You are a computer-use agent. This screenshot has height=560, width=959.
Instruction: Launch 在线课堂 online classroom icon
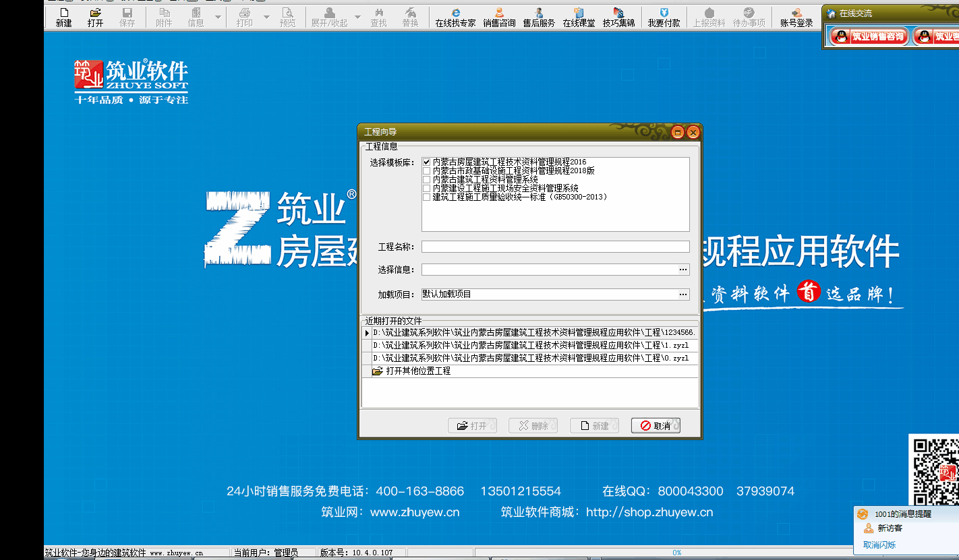(579, 17)
